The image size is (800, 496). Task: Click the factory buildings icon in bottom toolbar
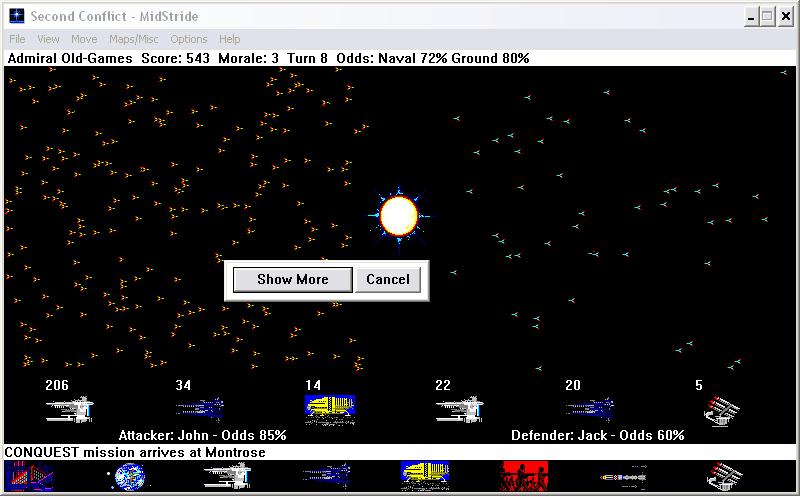[x=29, y=476]
